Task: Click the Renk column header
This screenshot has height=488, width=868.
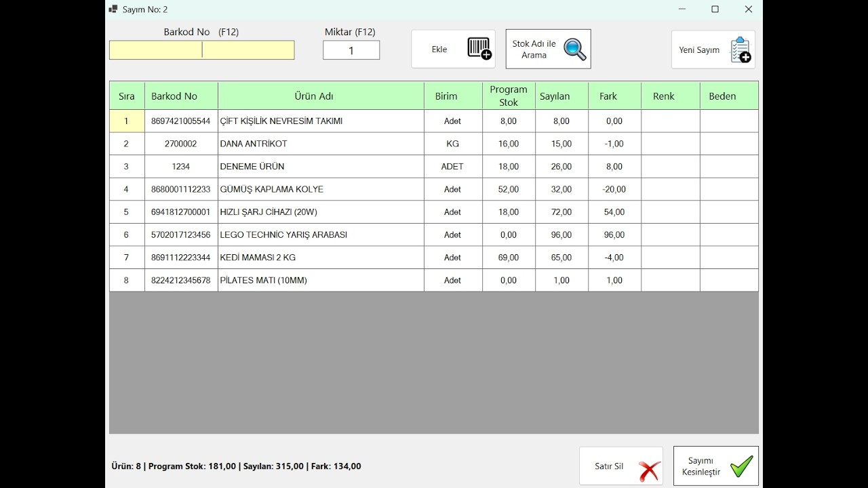Action: (670, 96)
